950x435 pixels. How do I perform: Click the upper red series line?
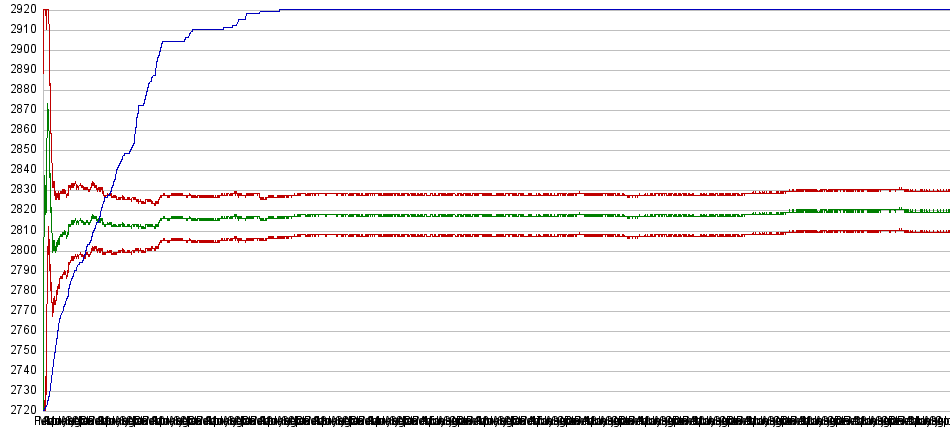[x=500, y=194]
